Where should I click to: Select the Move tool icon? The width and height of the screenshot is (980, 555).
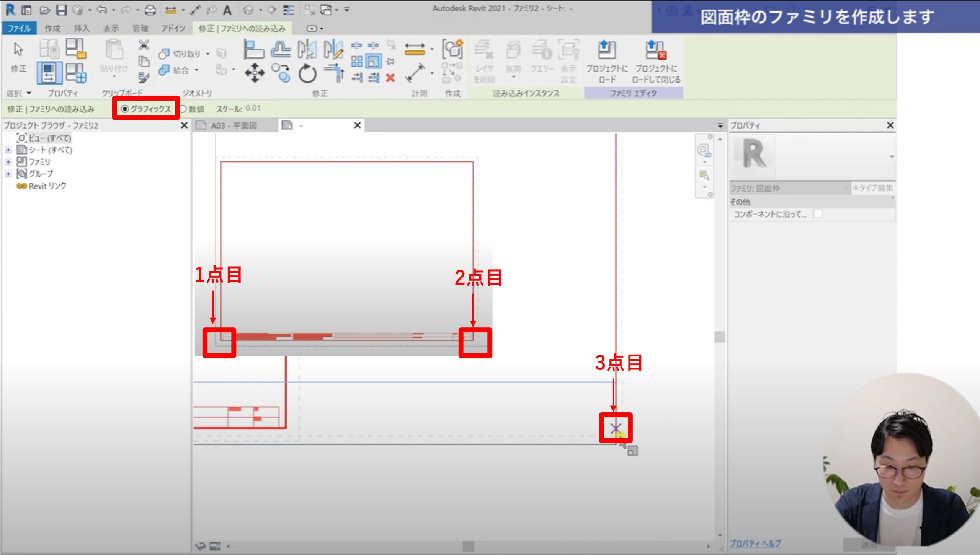(255, 72)
